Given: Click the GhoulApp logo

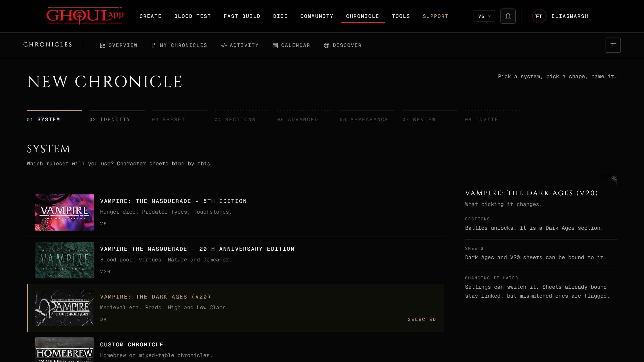Looking at the screenshot, I should coord(85,16).
